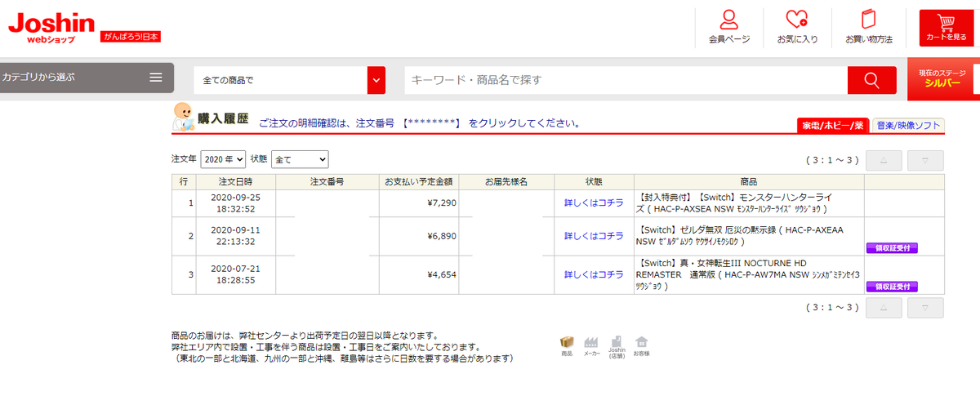Click lower next-page triangle button
The width and height of the screenshot is (980, 405).
click(925, 307)
